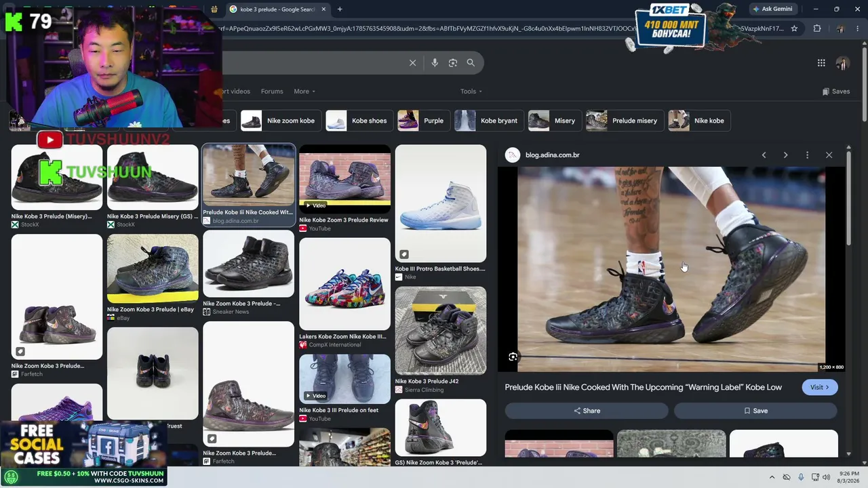Open the 'Nike Zoom Kobe 3 Prelude | eBay' result
Image resolution: width=868 pixels, height=488 pixels.
point(153,278)
